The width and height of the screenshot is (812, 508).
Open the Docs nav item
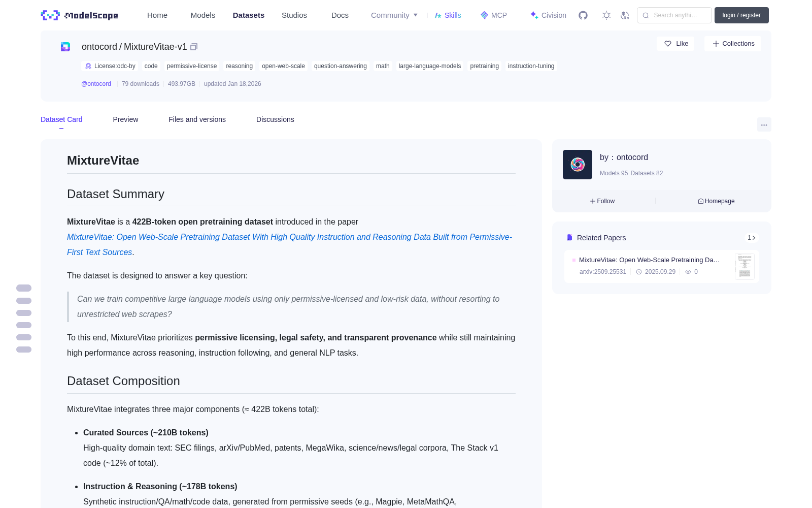click(340, 15)
